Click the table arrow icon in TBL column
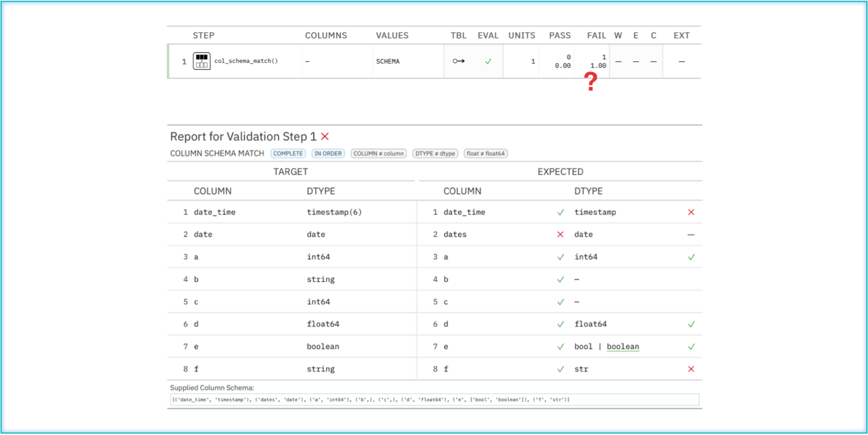 pos(459,61)
